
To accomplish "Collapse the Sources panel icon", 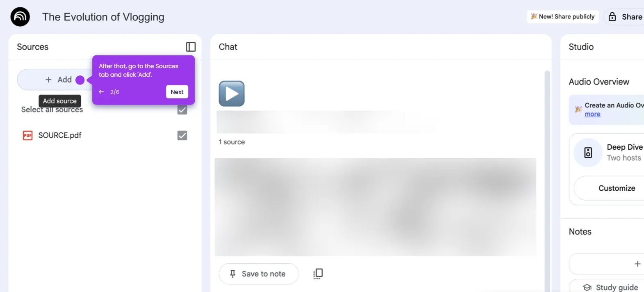I will click(191, 47).
